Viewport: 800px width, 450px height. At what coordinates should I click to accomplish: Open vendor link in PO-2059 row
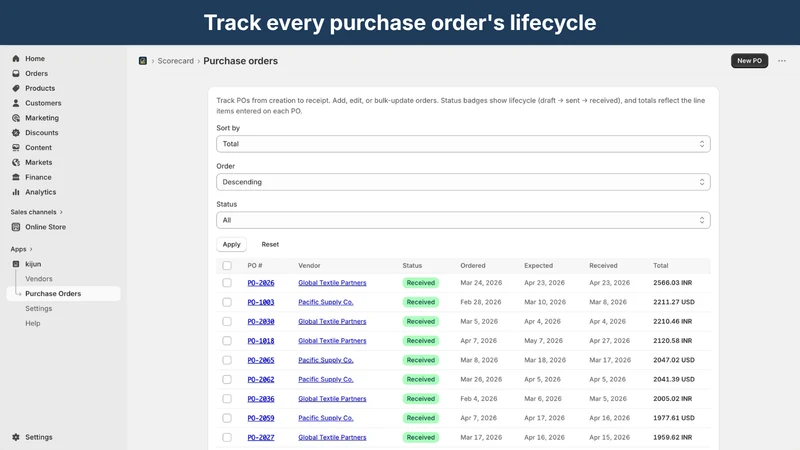click(326, 418)
